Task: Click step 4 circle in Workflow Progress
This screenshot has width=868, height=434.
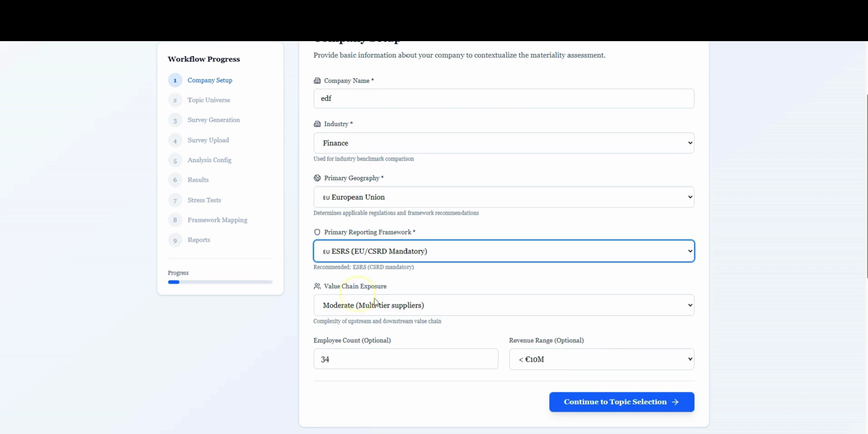Action: pyautogui.click(x=175, y=141)
